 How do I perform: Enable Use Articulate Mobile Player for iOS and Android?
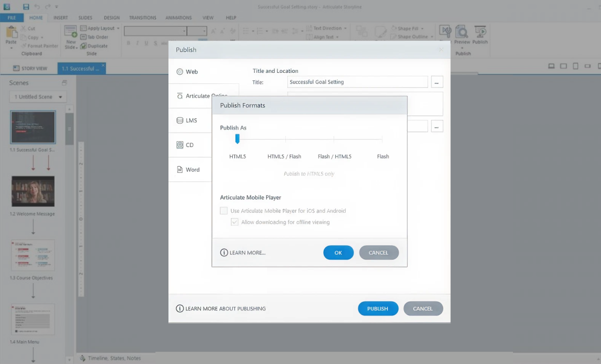coord(224,211)
